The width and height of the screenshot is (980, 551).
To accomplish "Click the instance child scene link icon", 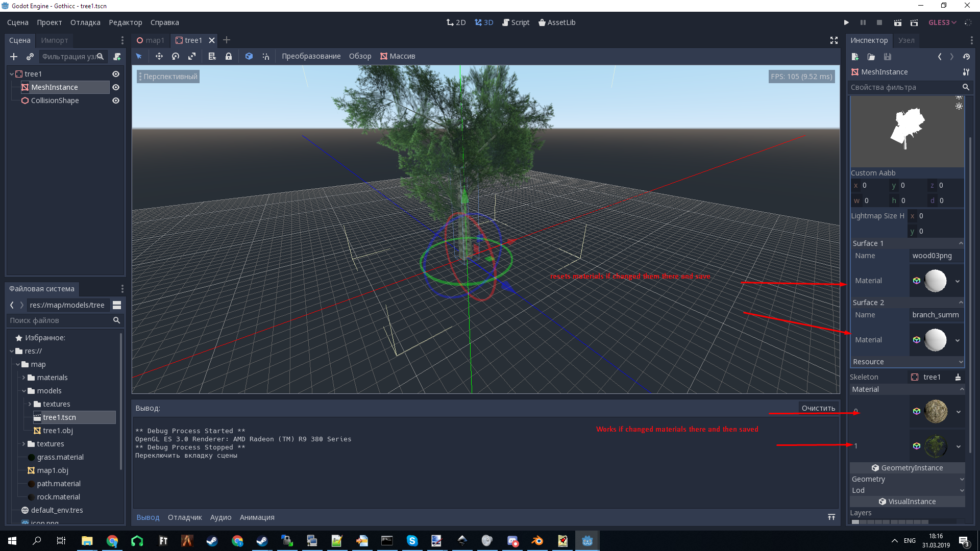I will click(x=30, y=57).
